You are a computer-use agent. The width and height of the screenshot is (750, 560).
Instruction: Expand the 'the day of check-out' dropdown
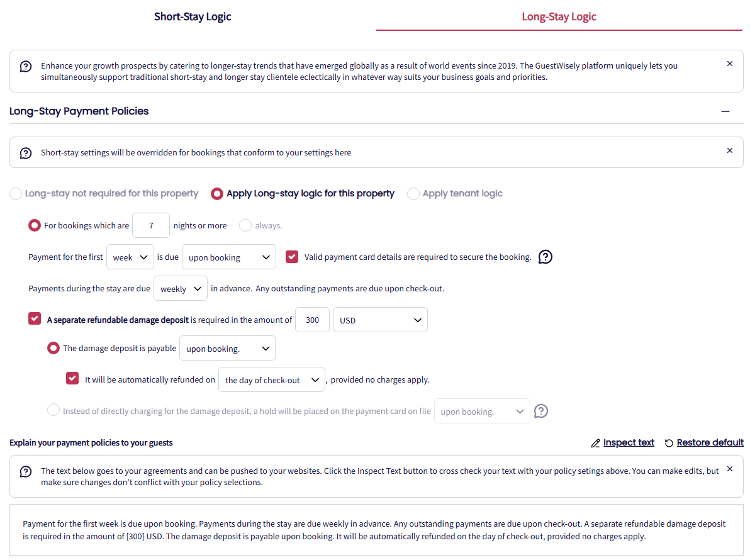click(271, 379)
